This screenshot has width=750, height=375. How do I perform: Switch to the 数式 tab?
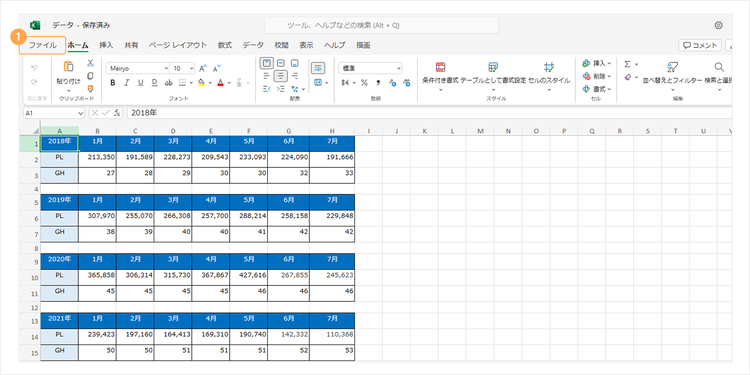click(x=225, y=45)
